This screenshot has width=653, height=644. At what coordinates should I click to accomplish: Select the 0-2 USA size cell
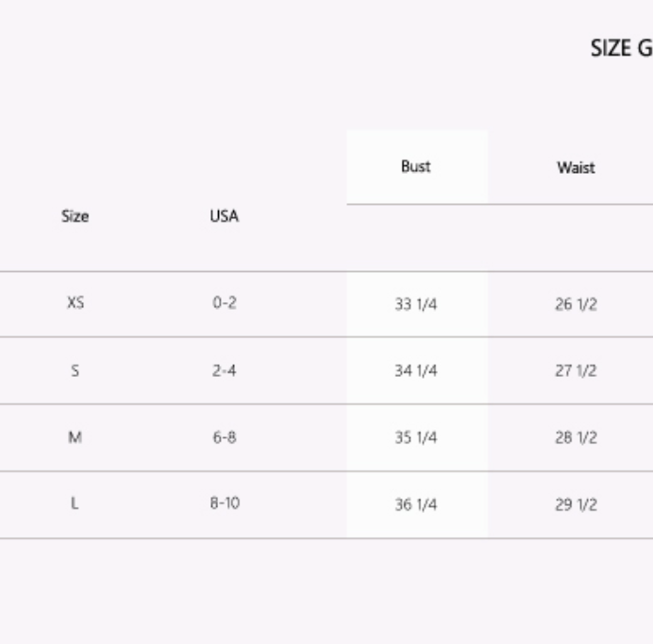click(225, 302)
